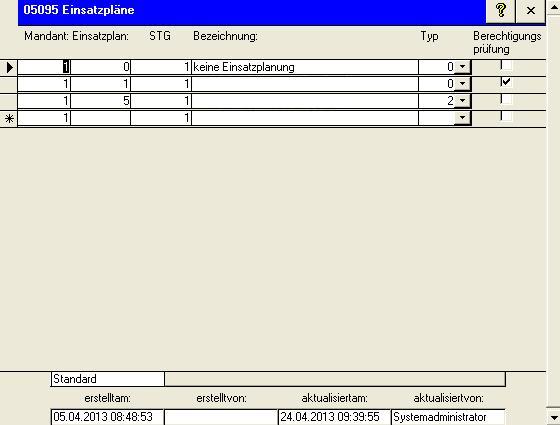The image size is (560, 425).
Task: Open Typ dropdown in the new record row
Action: point(462,118)
